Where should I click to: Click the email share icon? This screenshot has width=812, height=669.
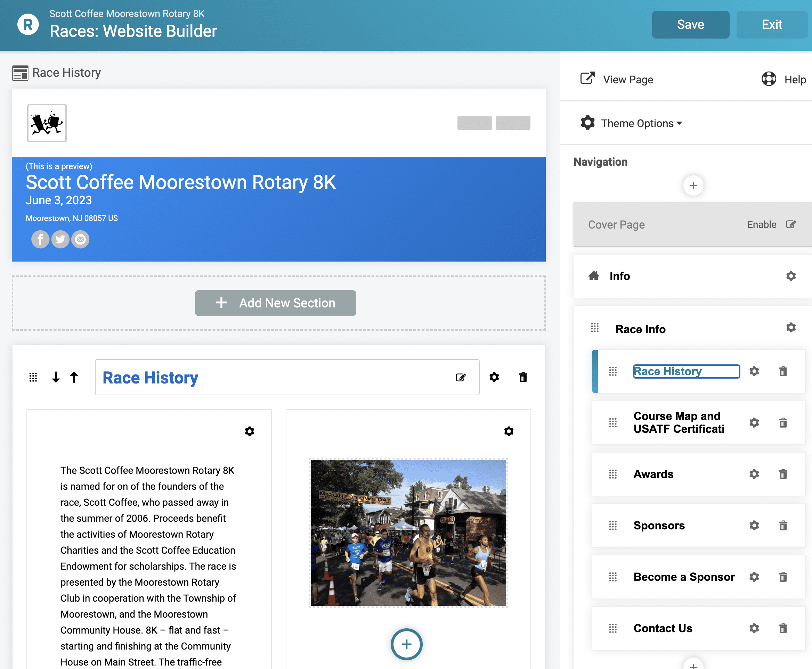pyautogui.click(x=80, y=239)
